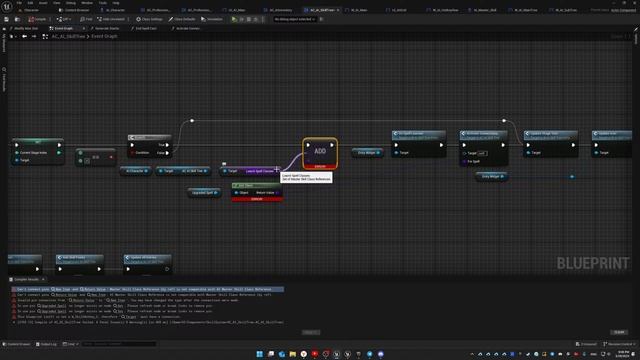Open the Edit menu
Screen dimensions: 640x360
coord(30,3)
